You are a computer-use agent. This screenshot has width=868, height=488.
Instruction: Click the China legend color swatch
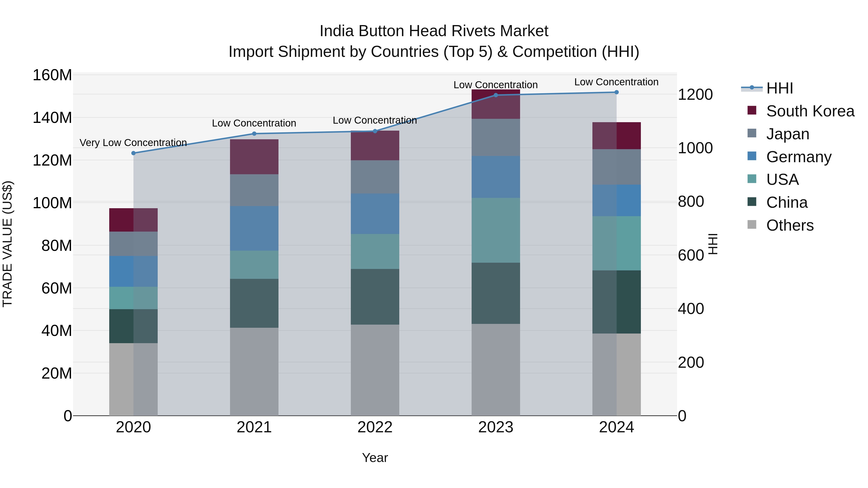pos(752,201)
